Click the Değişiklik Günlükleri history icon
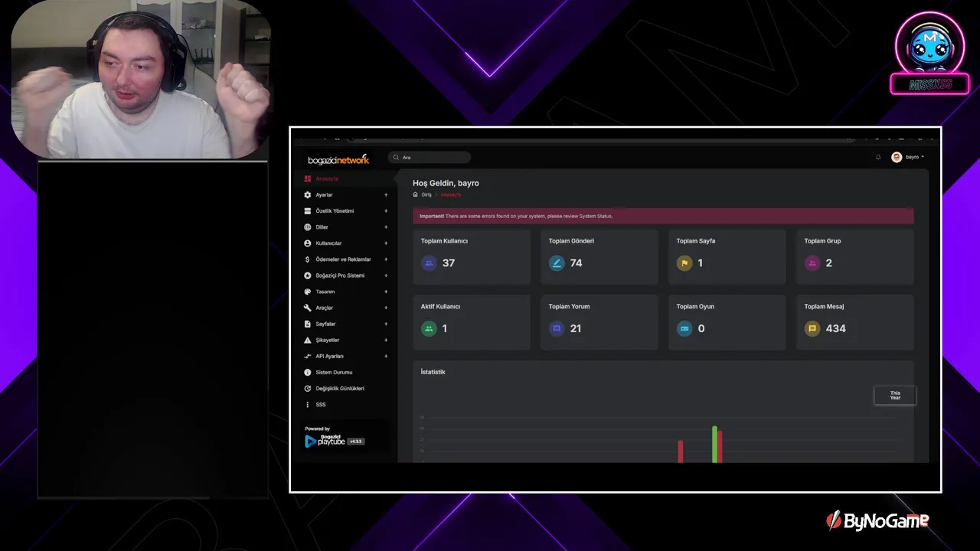980x551 pixels. pos(308,389)
